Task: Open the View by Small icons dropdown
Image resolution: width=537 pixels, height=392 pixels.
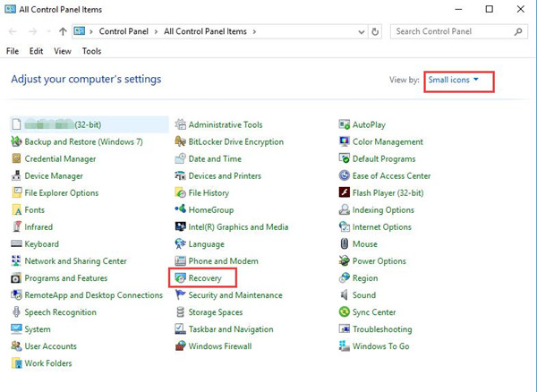Action: coord(454,80)
